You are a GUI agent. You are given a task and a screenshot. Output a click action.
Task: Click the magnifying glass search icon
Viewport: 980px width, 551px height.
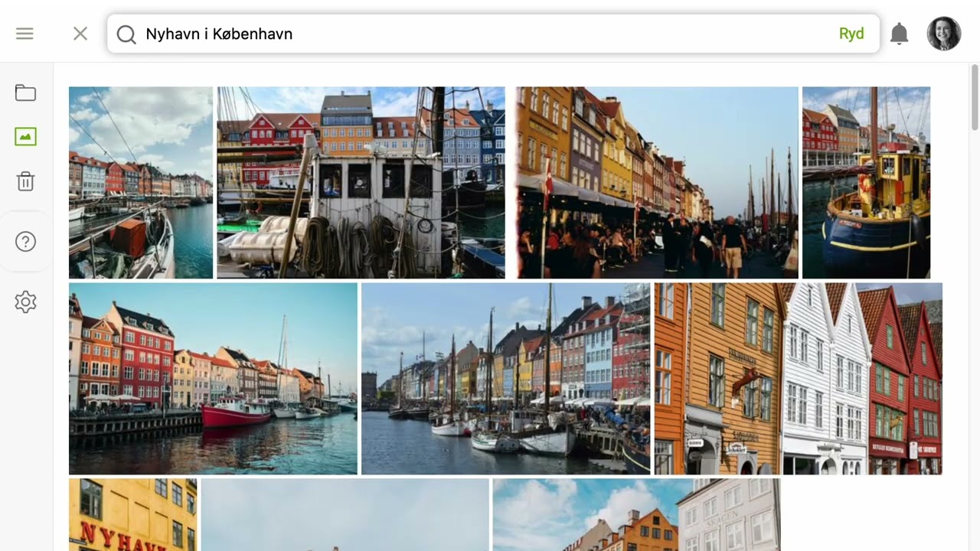pos(126,34)
